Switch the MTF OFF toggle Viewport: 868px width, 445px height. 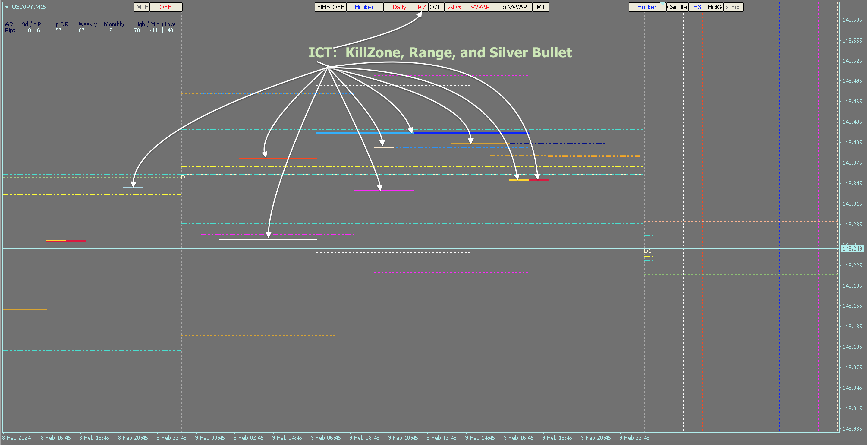(x=165, y=7)
